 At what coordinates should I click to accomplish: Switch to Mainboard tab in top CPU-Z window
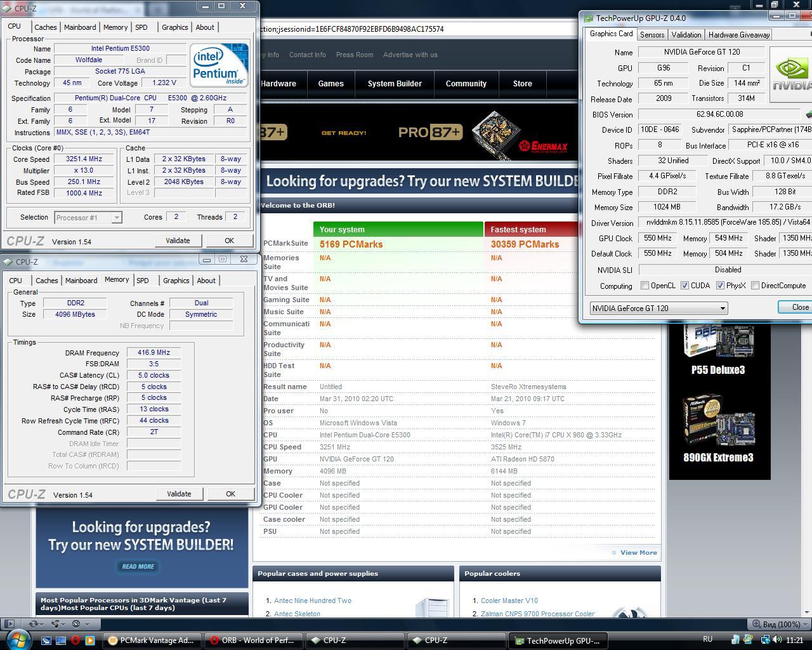(80, 27)
